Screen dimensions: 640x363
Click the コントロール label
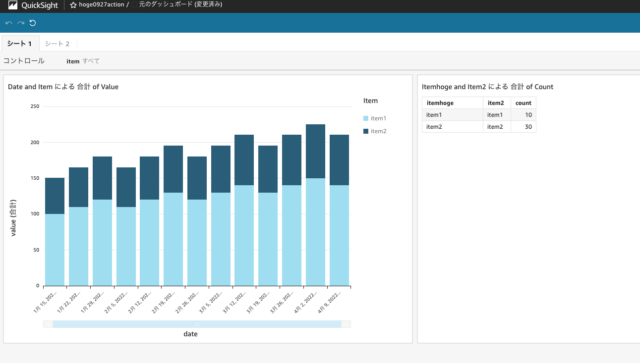(24, 61)
